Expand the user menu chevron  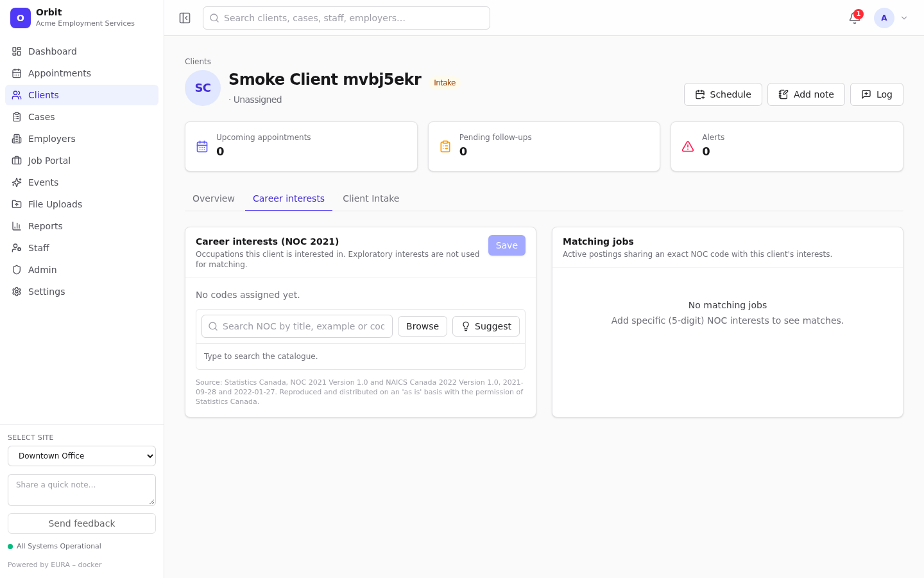point(904,18)
